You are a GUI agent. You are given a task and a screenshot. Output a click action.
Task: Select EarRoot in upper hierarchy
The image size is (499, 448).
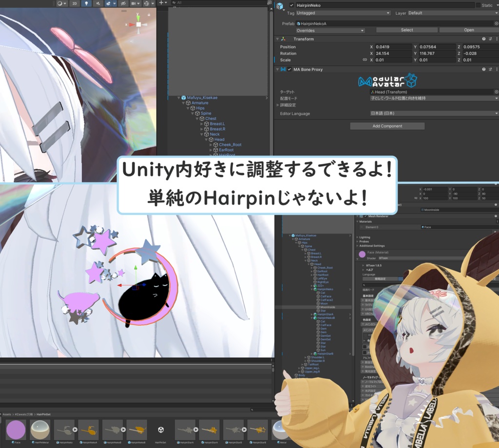point(226,150)
